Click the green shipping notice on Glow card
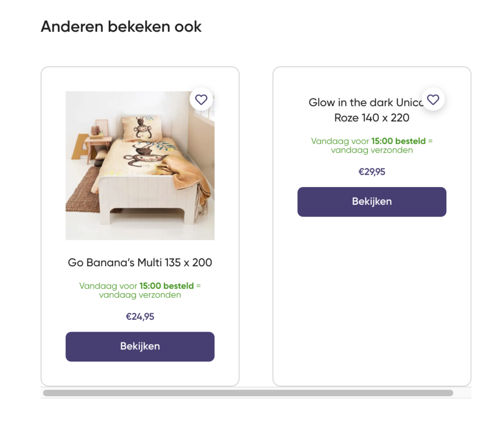Viewport: 504px width, 432px height. (x=372, y=146)
